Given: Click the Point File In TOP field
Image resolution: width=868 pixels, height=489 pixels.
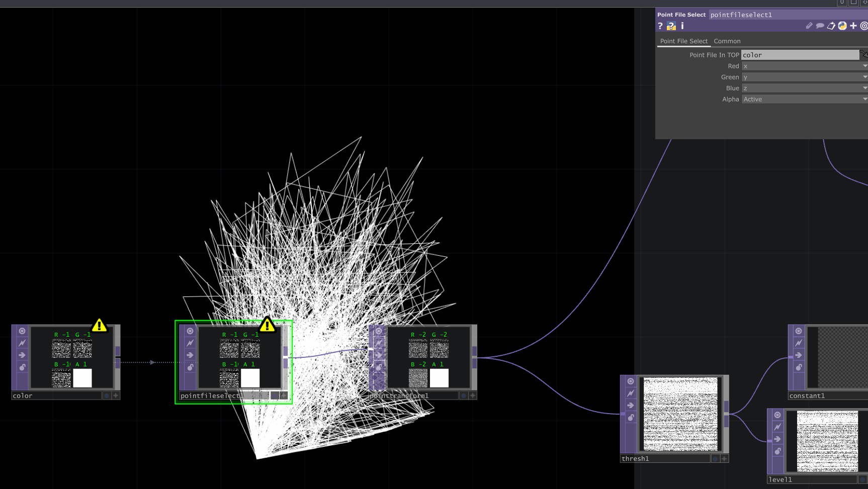Looking at the screenshot, I should 800,55.
